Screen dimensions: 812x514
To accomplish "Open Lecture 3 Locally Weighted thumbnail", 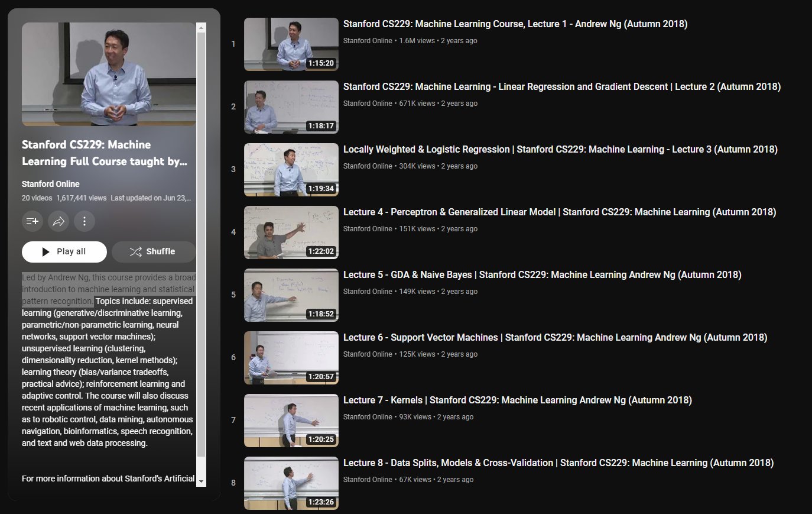I will [x=291, y=170].
